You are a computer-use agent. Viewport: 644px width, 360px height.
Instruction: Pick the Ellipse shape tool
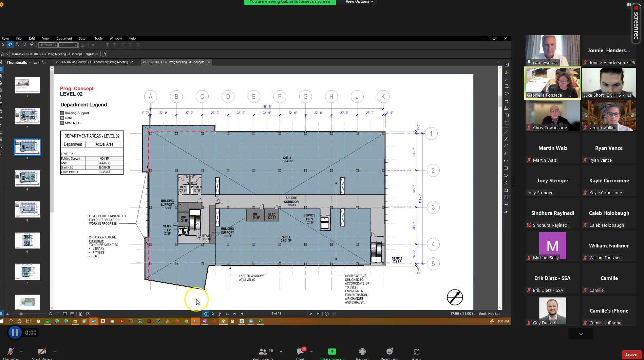507,175
